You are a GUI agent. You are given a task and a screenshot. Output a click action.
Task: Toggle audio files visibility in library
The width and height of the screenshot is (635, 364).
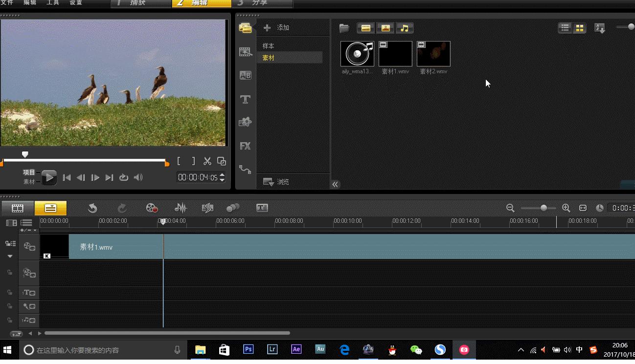(x=405, y=28)
